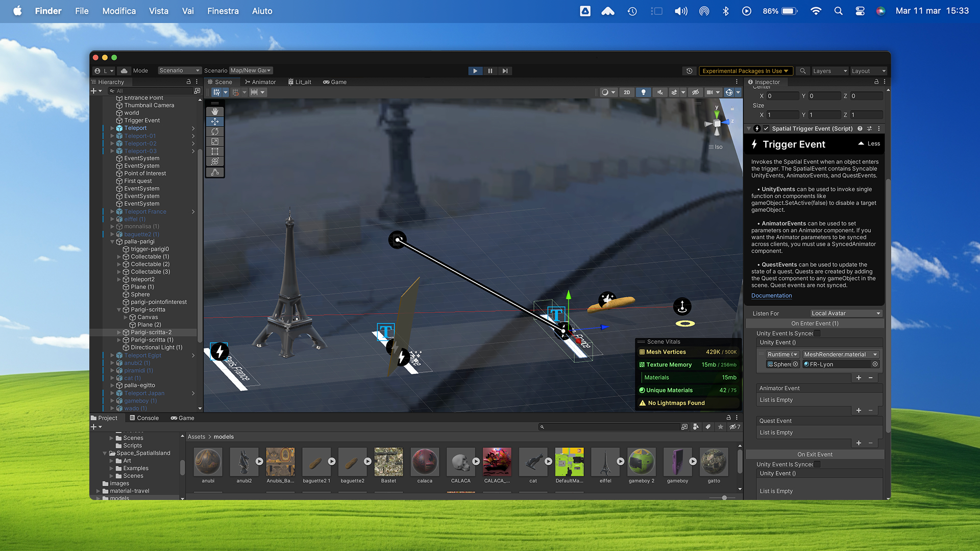Add a Unity Event entry with plus

click(x=859, y=378)
